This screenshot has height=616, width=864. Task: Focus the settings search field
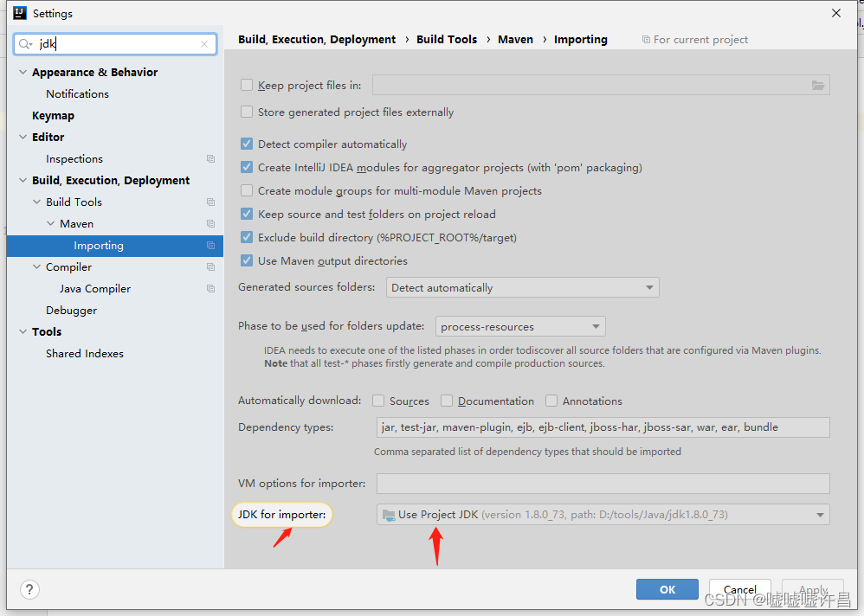115,44
